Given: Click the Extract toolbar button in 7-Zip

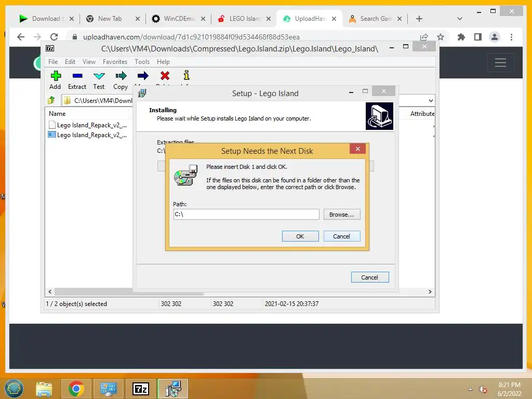Looking at the screenshot, I should pyautogui.click(x=77, y=80).
